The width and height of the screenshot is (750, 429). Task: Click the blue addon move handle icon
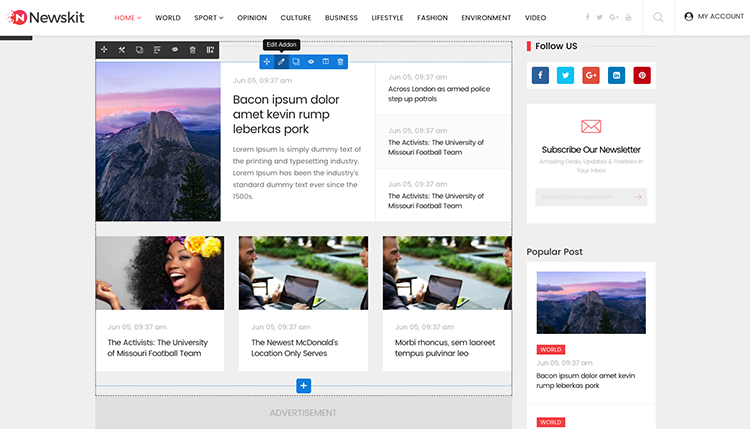266,62
